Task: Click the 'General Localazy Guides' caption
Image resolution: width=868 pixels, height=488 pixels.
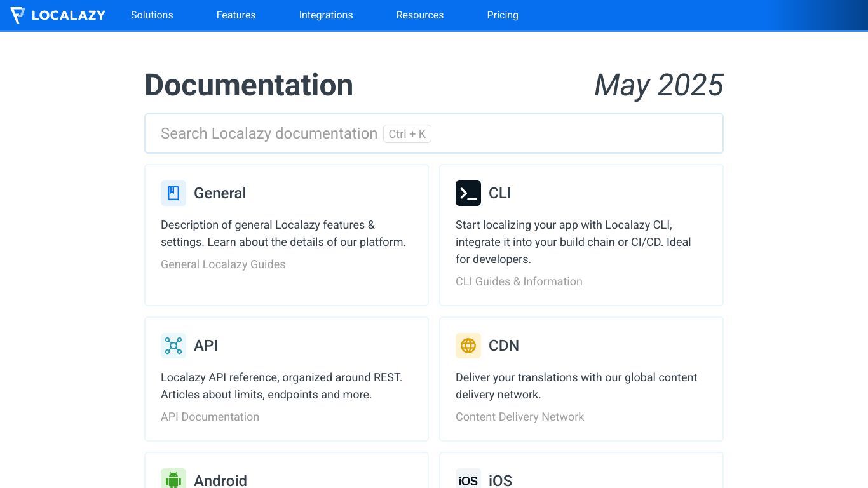Action: 223,264
